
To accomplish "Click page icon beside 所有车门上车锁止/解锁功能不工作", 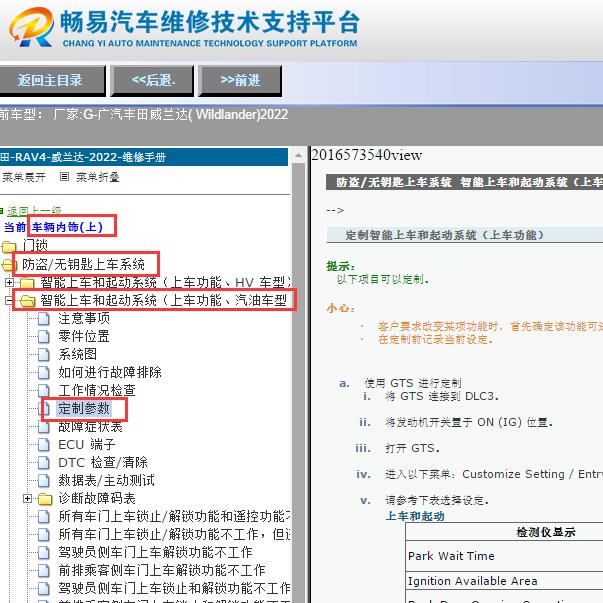I will coord(44,535).
